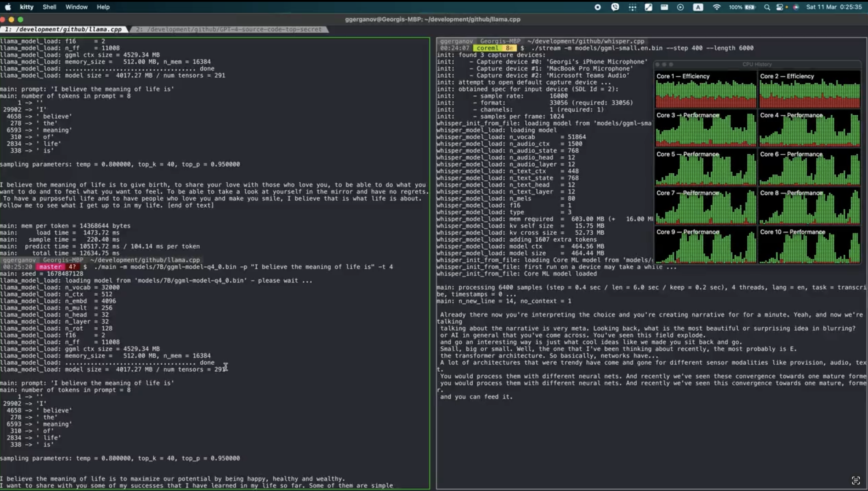Select the Core 4 Performance graph
Screen dimensions: 868x491
pyautogui.click(x=809, y=128)
